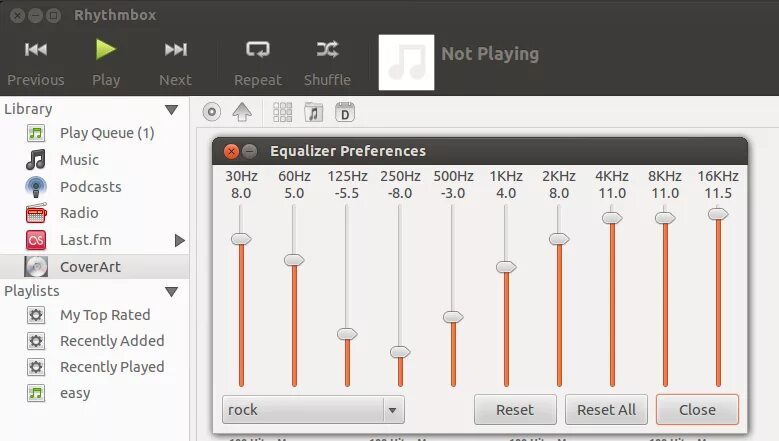Click Close in Equalizer Preferences
Image resolution: width=779 pixels, height=441 pixels.
click(697, 410)
